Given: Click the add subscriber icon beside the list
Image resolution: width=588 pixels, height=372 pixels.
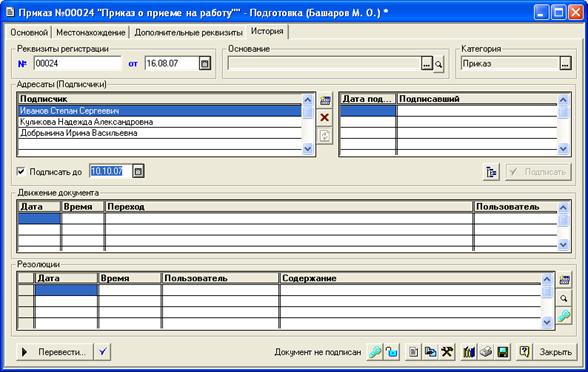Looking at the screenshot, I should (325, 100).
